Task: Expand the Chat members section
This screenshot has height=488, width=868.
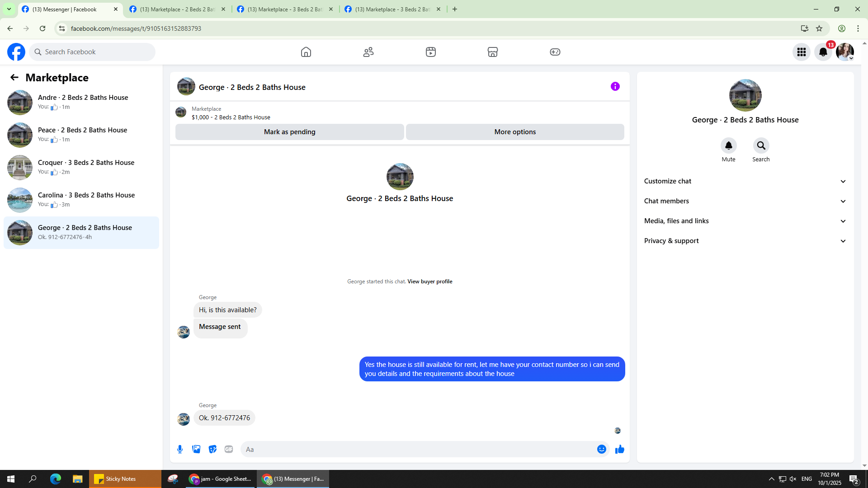Action: [x=745, y=201]
